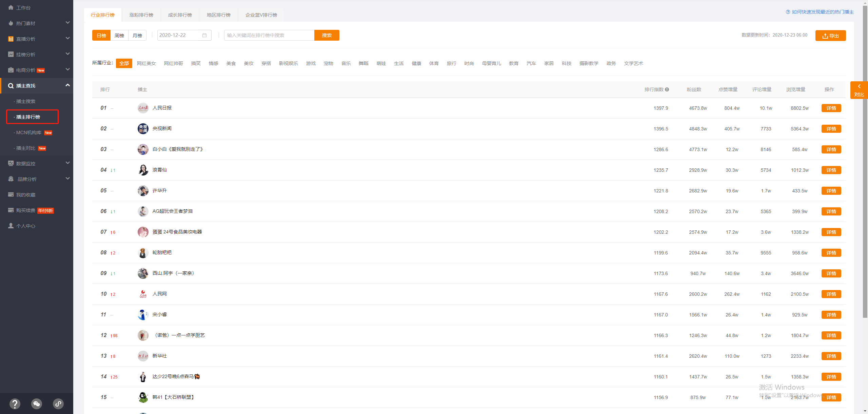The height and width of the screenshot is (414, 868).
Task: Click 人民网 avatar icon
Action: coord(143,294)
